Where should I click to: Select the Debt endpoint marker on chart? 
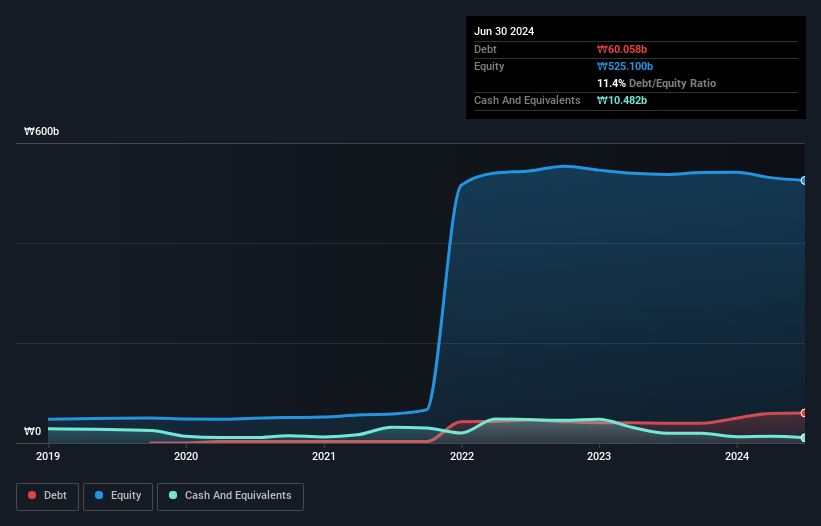[804, 413]
